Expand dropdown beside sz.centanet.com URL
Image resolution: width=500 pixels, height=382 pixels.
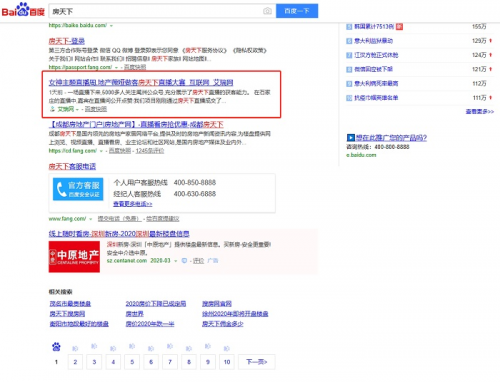coord(175,261)
